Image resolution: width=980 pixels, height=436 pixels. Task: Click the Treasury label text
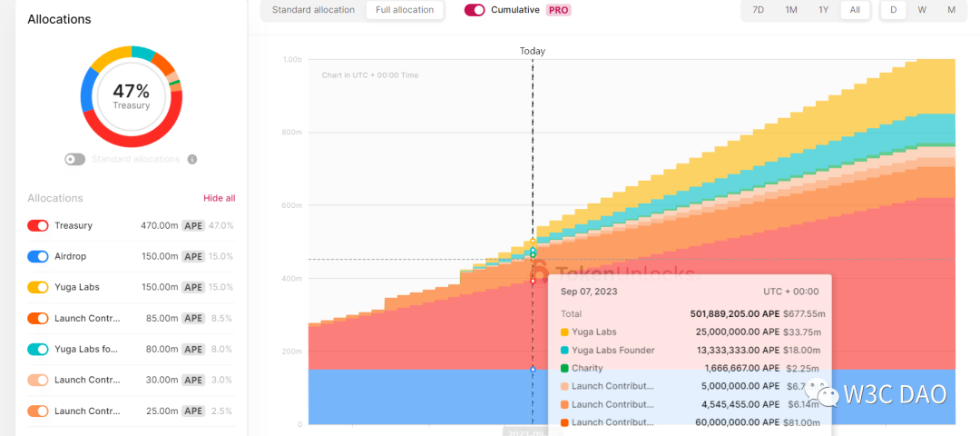73,226
